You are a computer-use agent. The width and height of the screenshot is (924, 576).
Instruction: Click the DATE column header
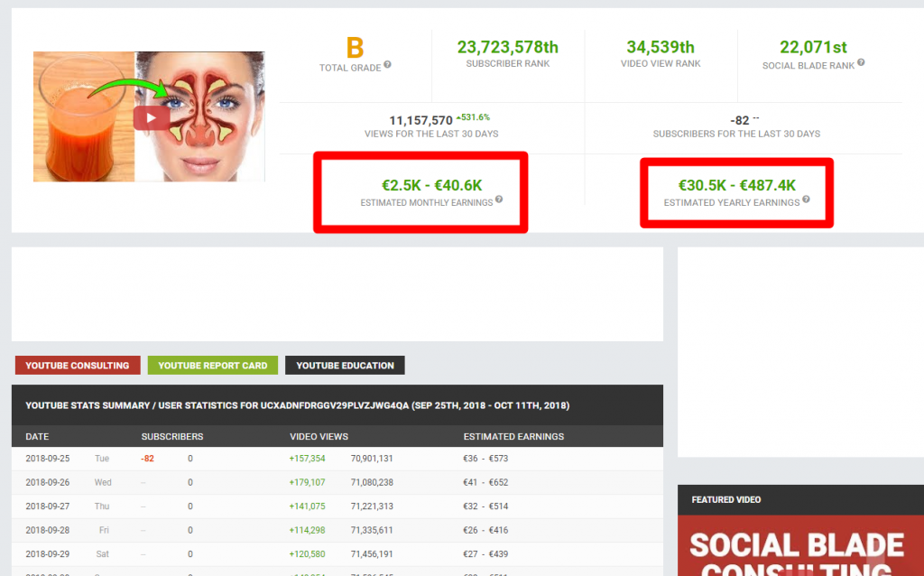37,436
